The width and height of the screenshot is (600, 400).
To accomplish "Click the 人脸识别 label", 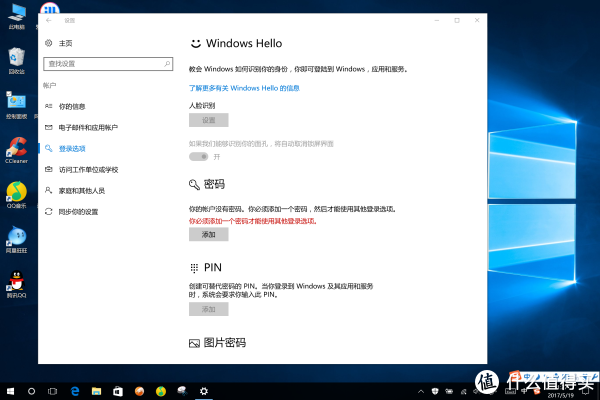I will click(202, 106).
